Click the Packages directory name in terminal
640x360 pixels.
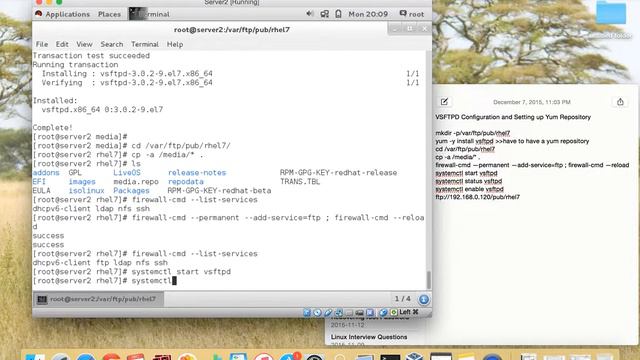pyautogui.click(x=131, y=191)
